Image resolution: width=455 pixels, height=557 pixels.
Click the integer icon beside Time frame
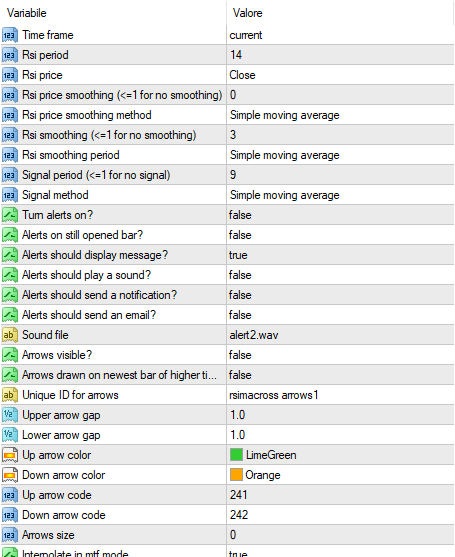point(10,35)
